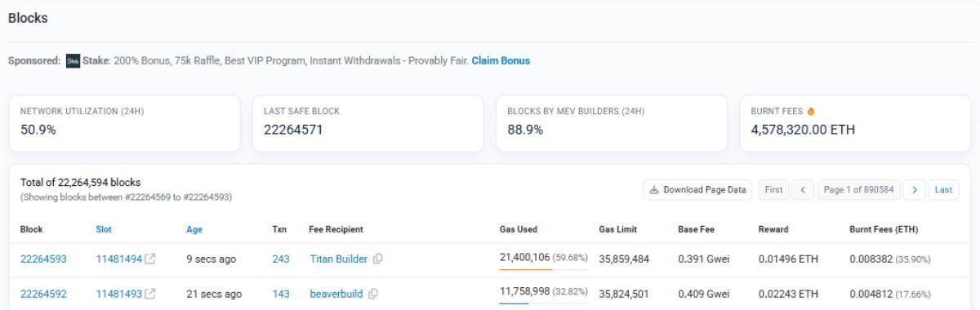Go to previous page arrow
The width and height of the screenshot is (980, 310).
(x=803, y=189)
